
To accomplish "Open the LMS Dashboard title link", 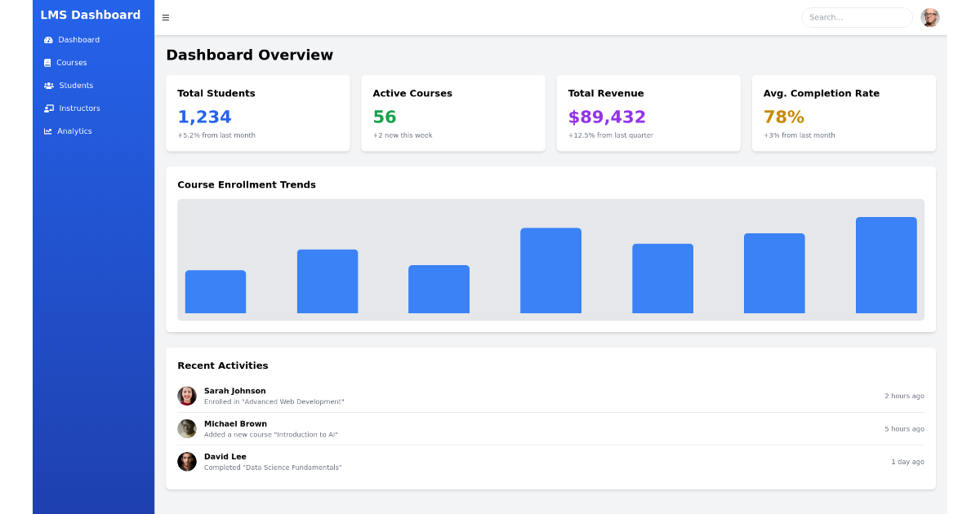I will pos(91,14).
